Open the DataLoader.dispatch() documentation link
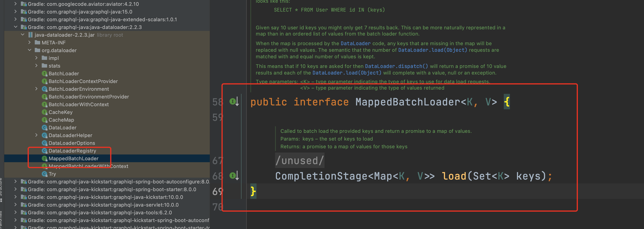Screen dimensions: 644x229 click(x=396, y=66)
